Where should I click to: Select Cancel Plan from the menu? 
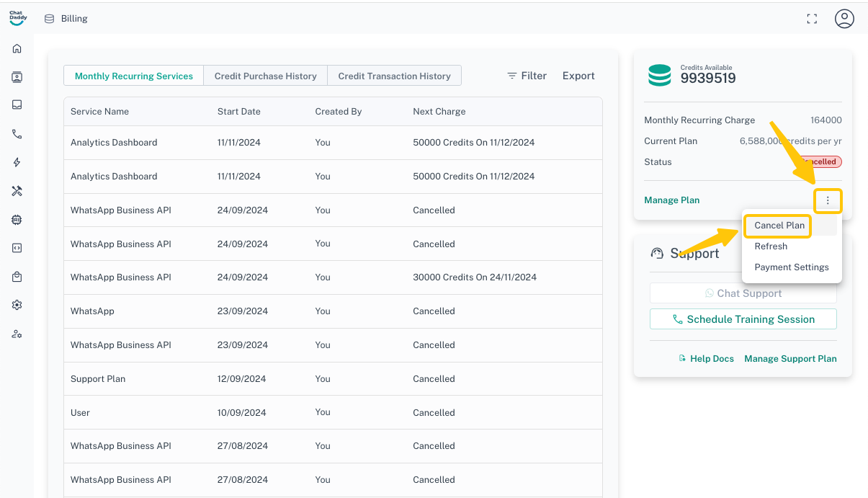tap(779, 226)
